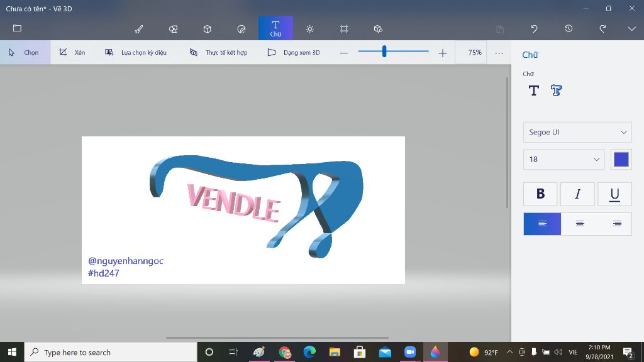Select the Brushes tool
Viewport: 644px width, 362px height.
(x=139, y=29)
